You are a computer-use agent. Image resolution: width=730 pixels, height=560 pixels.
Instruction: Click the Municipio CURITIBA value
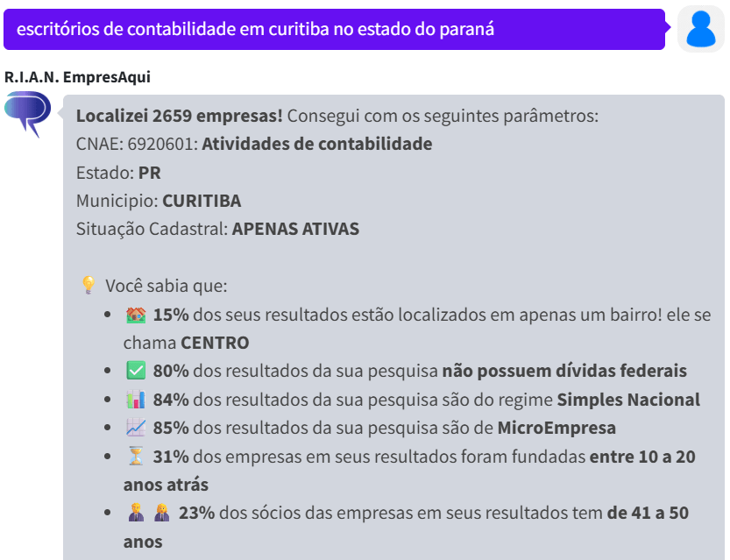point(202,201)
